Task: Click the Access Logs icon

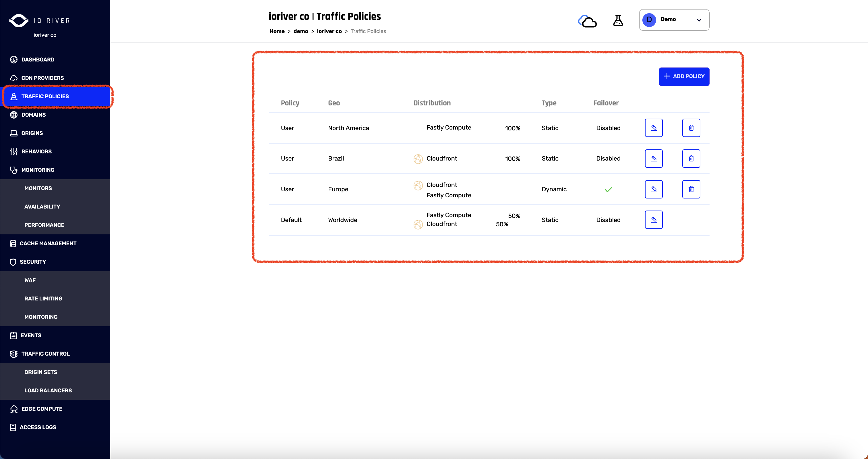Action: click(13, 427)
